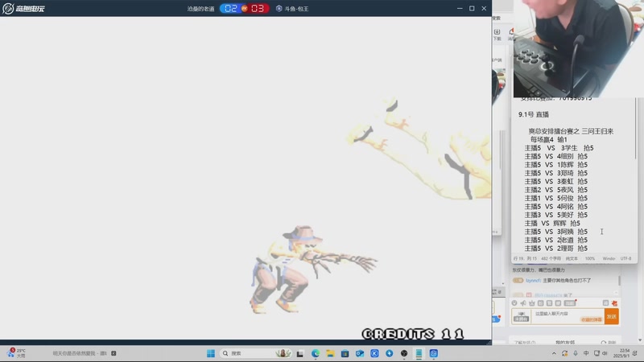
Task: Launch Microsoft Edge from the taskbar
Action: (x=316, y=353)
